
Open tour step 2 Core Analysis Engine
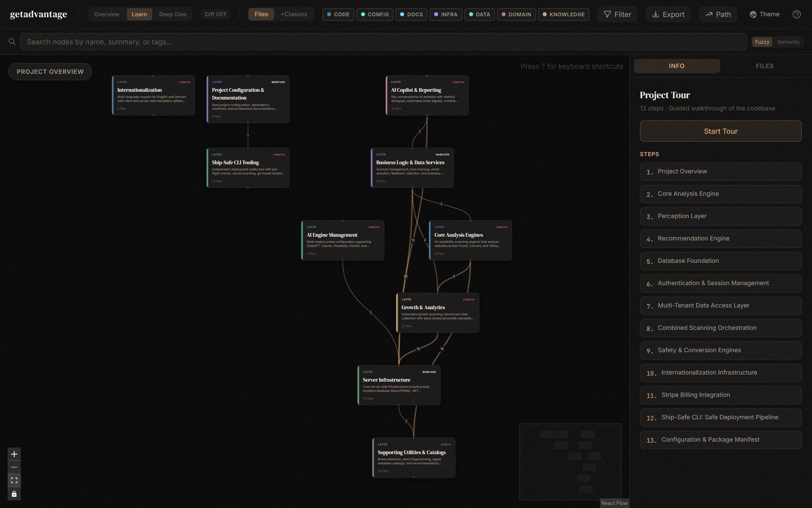coord(721,194)
